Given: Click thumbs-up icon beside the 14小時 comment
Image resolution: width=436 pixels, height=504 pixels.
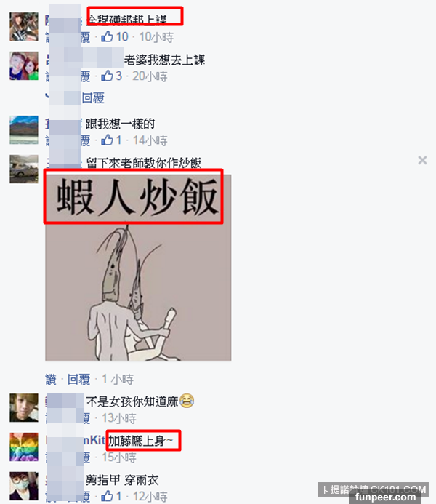Looking at the screenshot, I should [x=108, y=140].
